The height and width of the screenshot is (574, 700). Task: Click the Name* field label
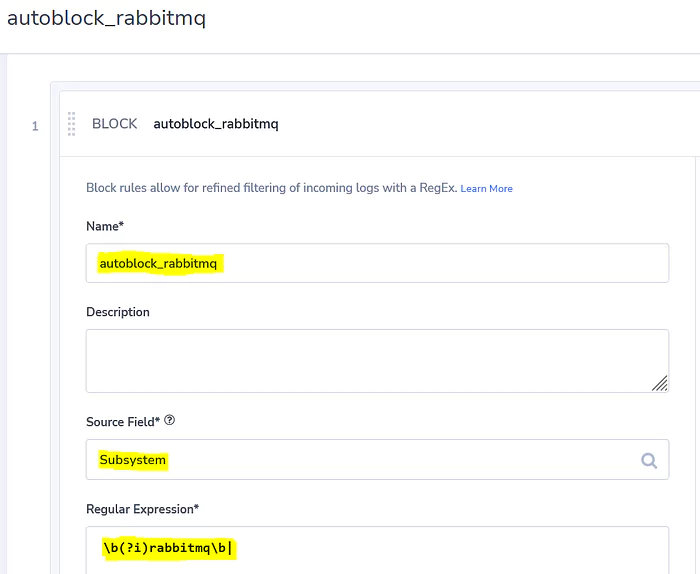105,226
